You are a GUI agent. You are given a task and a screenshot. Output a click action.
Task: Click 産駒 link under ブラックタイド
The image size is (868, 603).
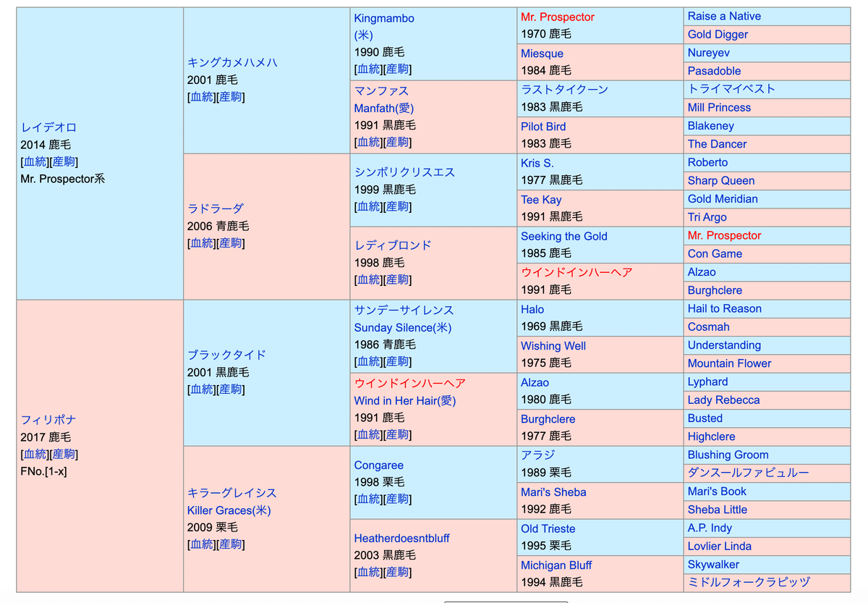pos(231,389)
